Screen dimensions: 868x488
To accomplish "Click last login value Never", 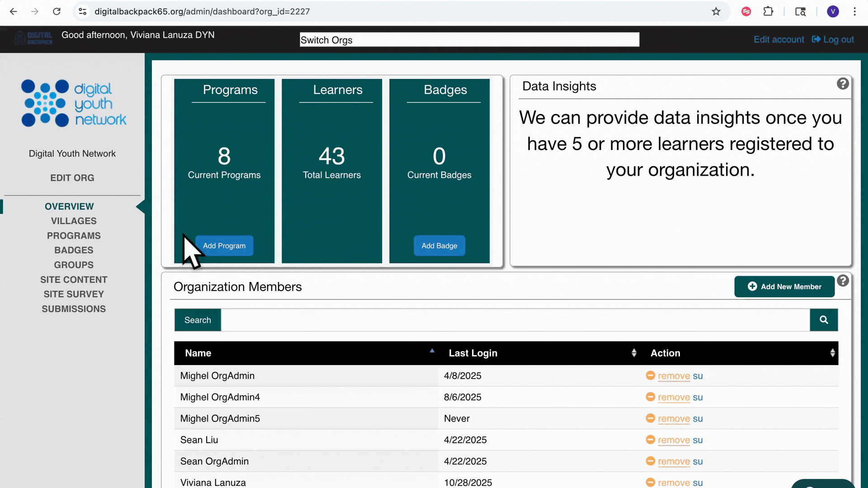I will [457, 418].
